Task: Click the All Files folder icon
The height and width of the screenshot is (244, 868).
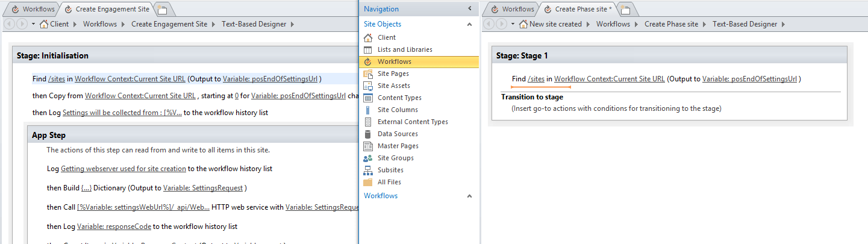Action: coord(368,182)
